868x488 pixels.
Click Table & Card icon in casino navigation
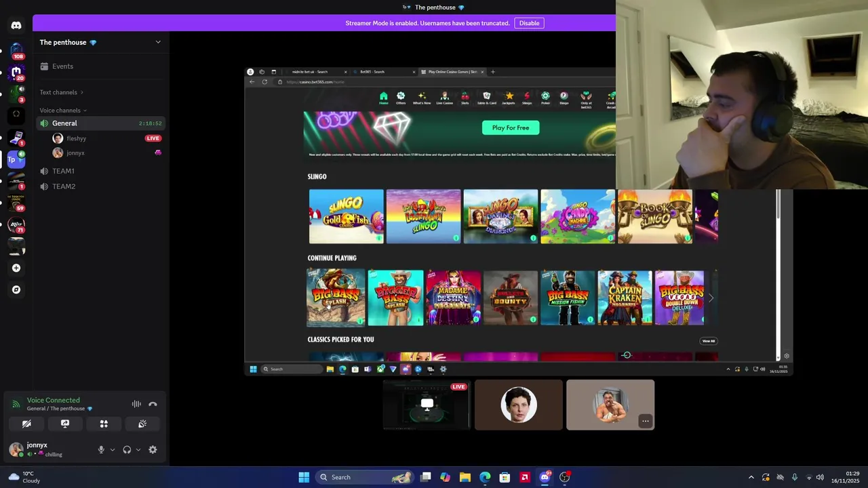tap(487, 98)
